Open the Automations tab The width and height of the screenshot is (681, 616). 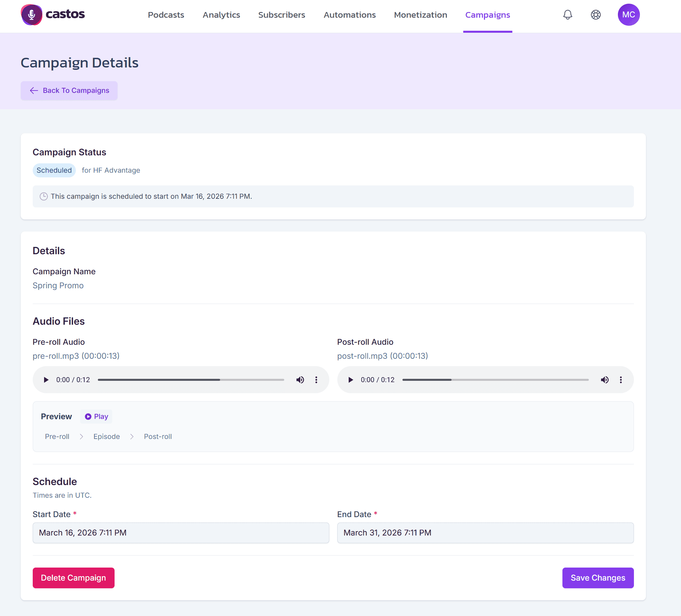[350, 15]
